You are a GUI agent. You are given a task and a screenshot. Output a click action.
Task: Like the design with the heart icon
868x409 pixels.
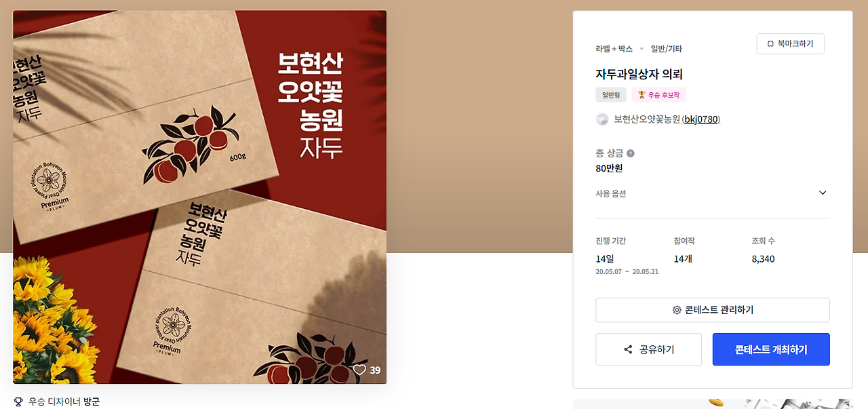pyautogui.click(x=359, y=370)
